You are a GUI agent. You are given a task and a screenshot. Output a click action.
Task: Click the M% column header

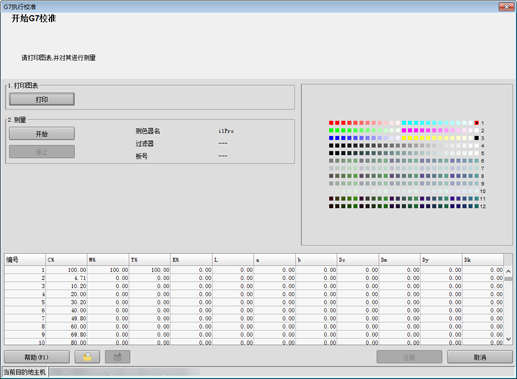[108, 260]
